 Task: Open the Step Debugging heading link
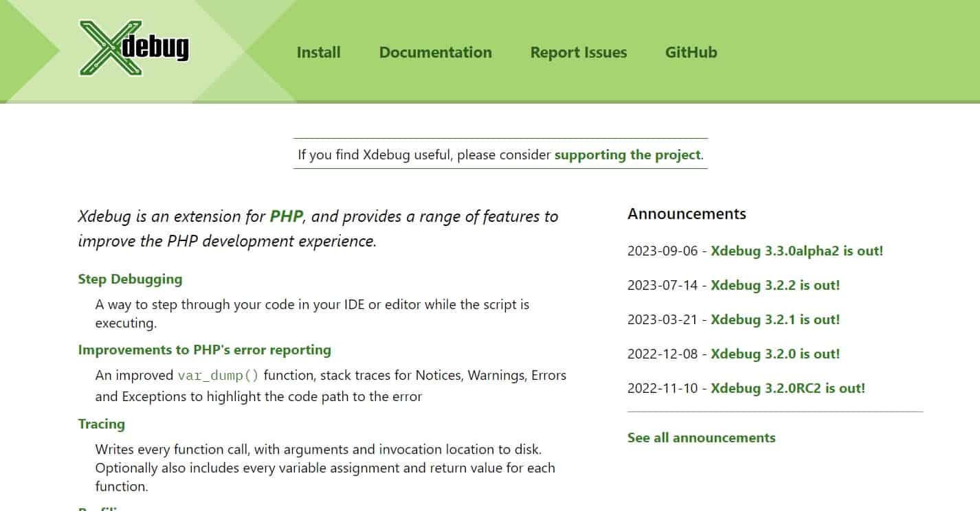click(130, 280)
